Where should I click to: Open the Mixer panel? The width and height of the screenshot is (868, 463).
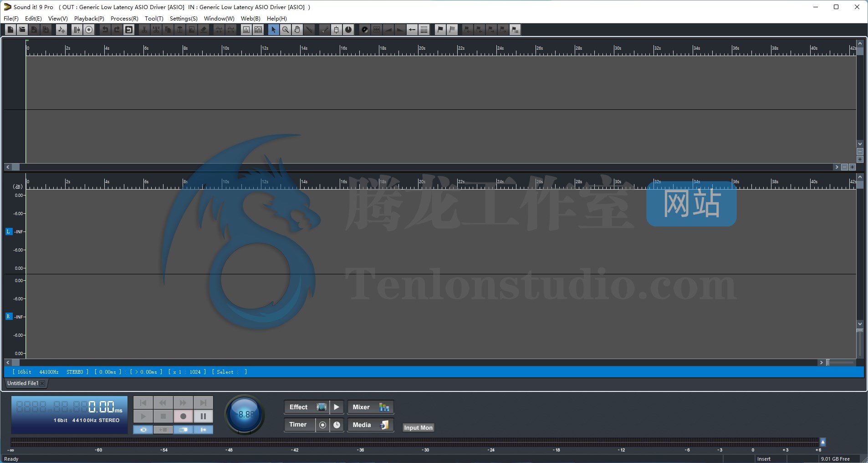[370, 407]
